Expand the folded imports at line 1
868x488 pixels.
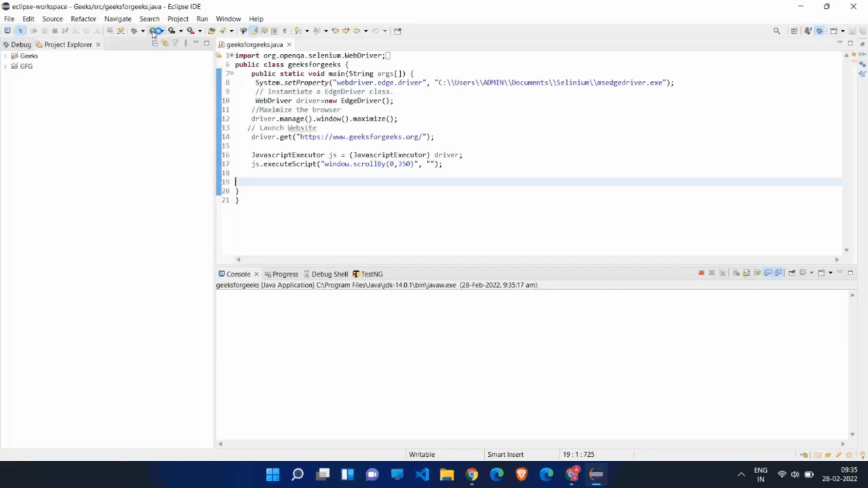(231, 56)
